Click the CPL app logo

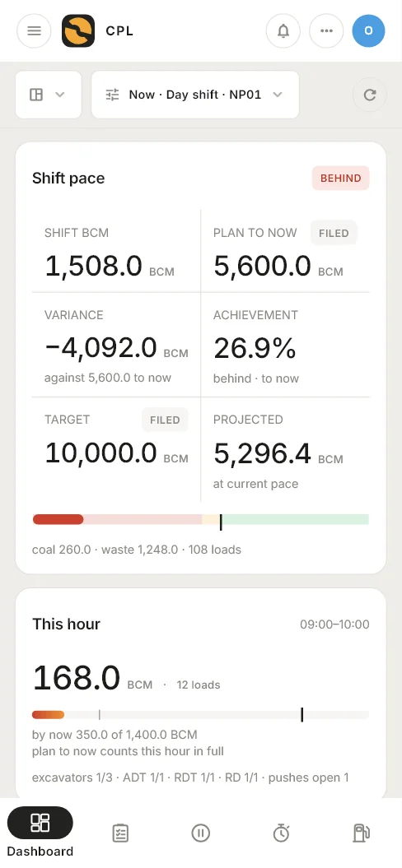(x=78, y=30)
